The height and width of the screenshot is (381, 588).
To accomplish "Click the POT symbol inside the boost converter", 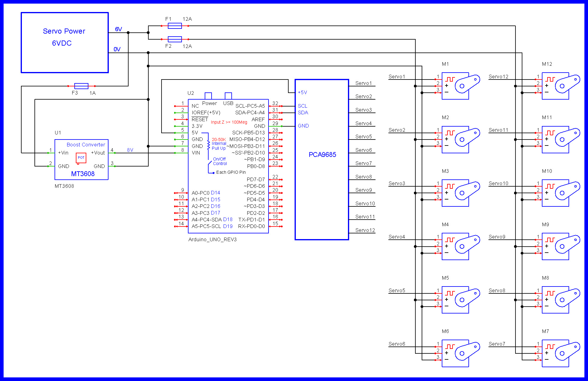I will point(81,157).
